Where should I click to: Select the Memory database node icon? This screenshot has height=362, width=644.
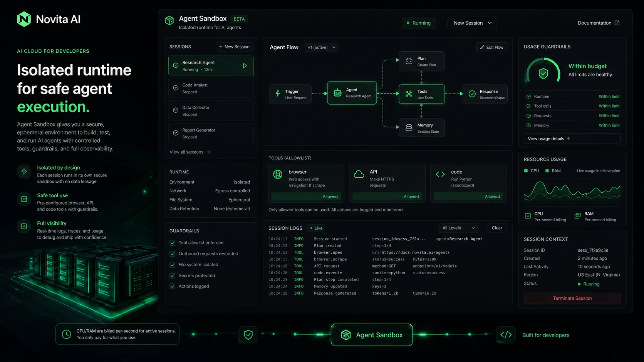pyautogui.click(x=409, y=127)
